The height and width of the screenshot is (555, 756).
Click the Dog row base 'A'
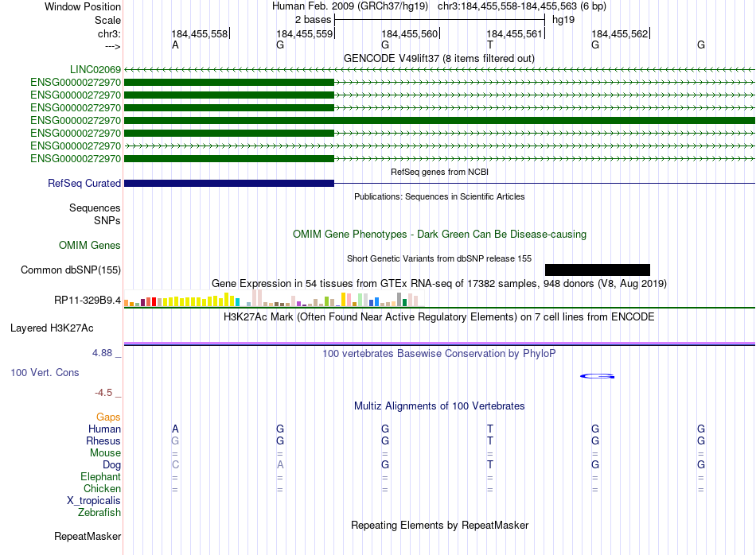point(280,465)
